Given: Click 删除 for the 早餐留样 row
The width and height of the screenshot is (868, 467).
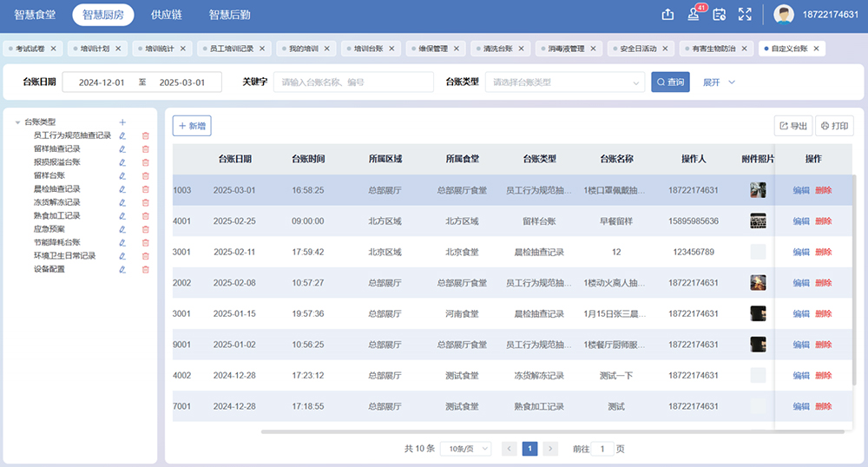Looking at the screenshot, I should [x=823, y=221].
